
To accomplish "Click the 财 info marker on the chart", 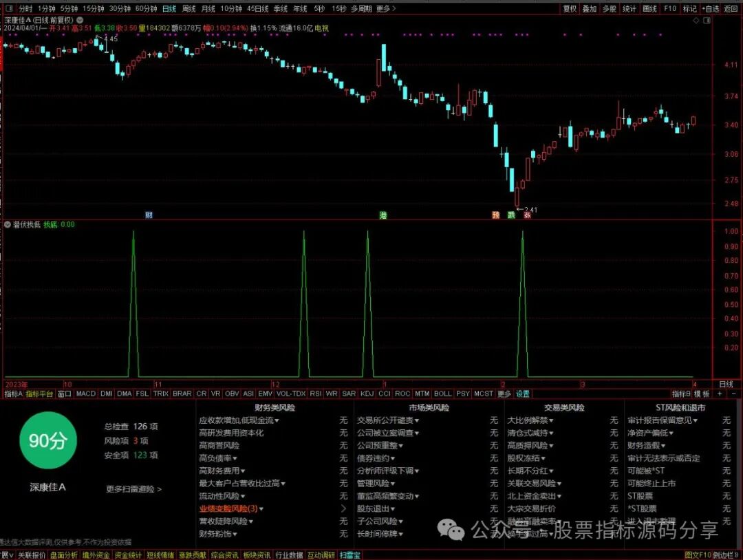I will click(x=149, y=215).
